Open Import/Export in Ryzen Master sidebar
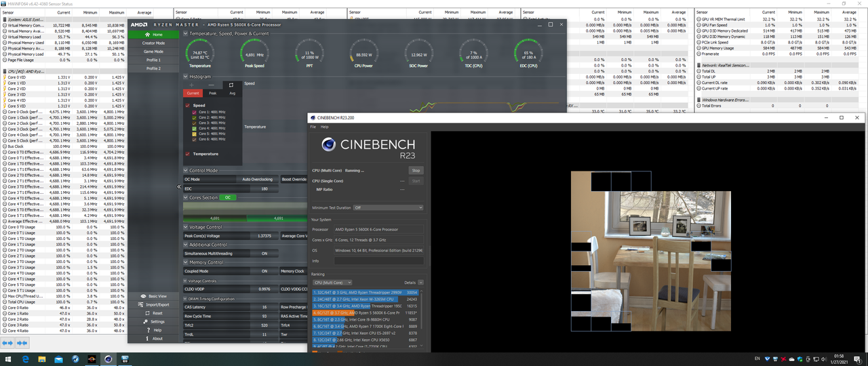 (153, 304)
